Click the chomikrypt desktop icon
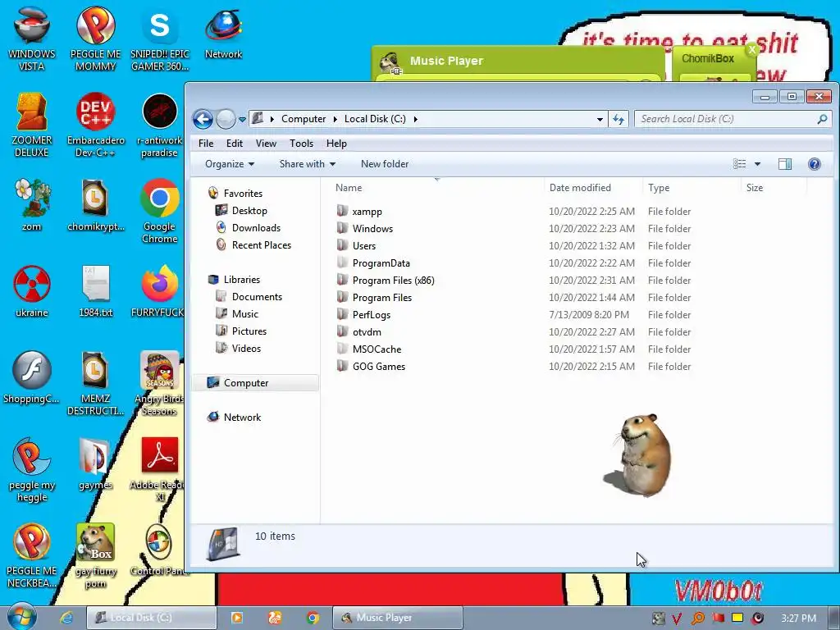Viewport: 840px width, 630px height. [x=95, y=204]
